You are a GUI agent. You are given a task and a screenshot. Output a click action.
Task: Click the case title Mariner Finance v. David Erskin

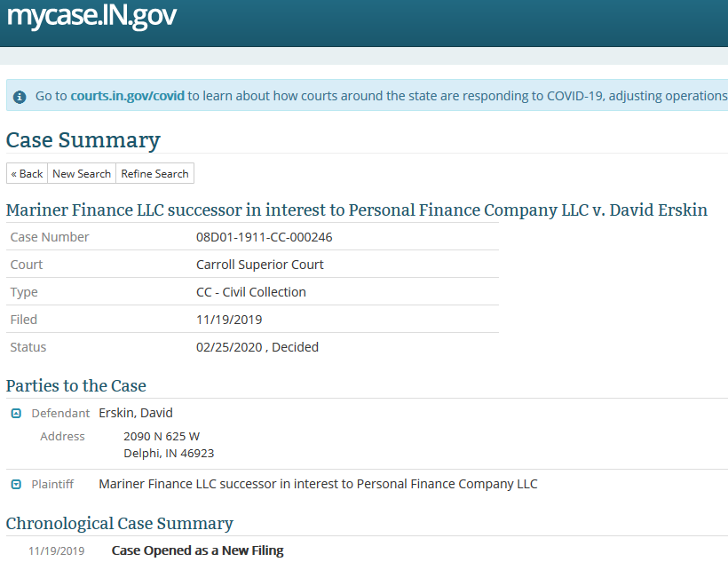click(357, 210)
